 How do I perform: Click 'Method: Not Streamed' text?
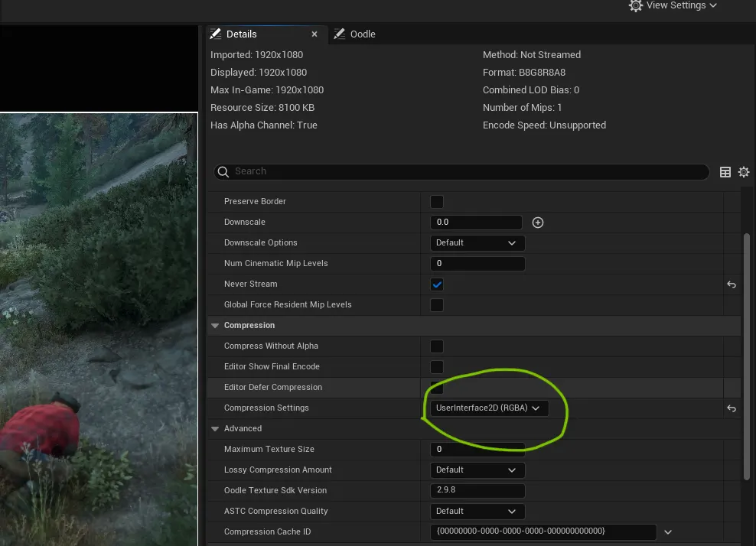532,55
